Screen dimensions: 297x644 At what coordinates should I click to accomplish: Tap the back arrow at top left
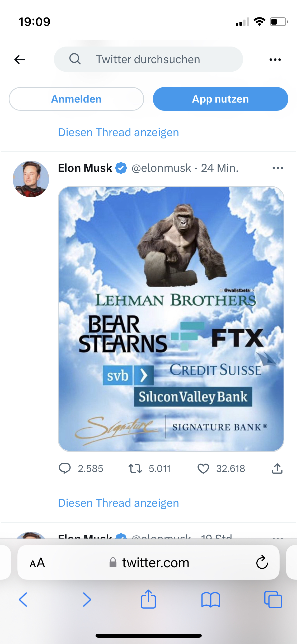[x=20, y=59]
